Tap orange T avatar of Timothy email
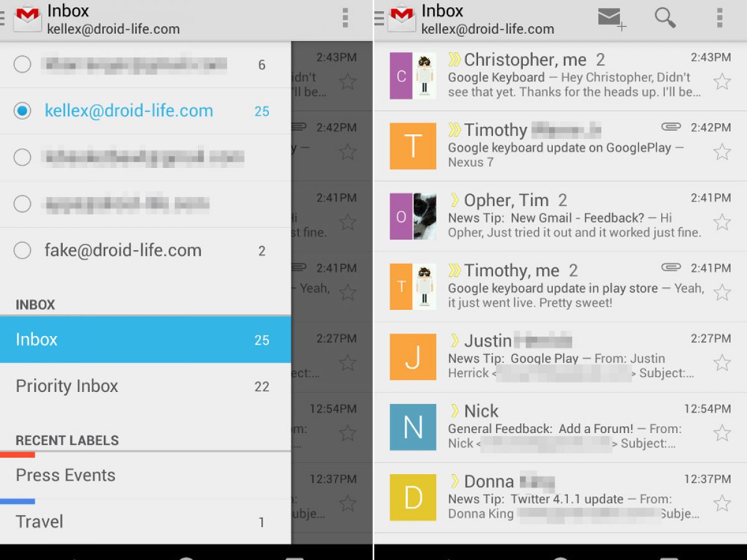747x560 pixels. click(413, 146)
